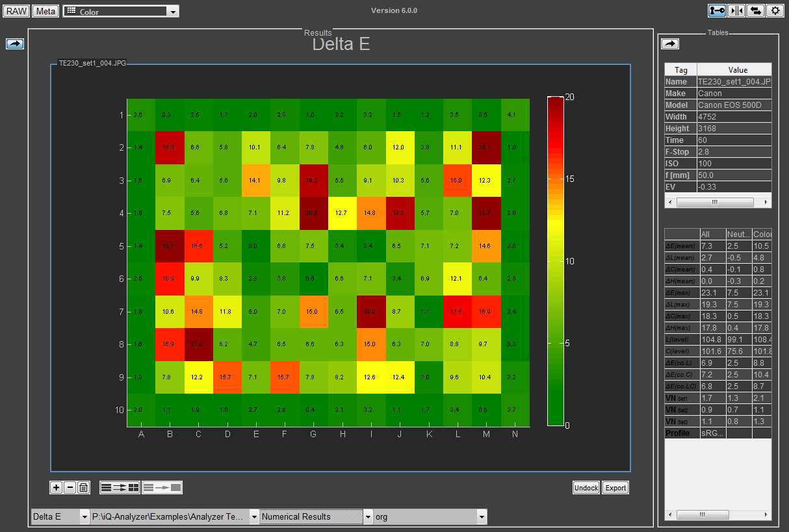Open settings with the gear icon

(x=775, y=10)
